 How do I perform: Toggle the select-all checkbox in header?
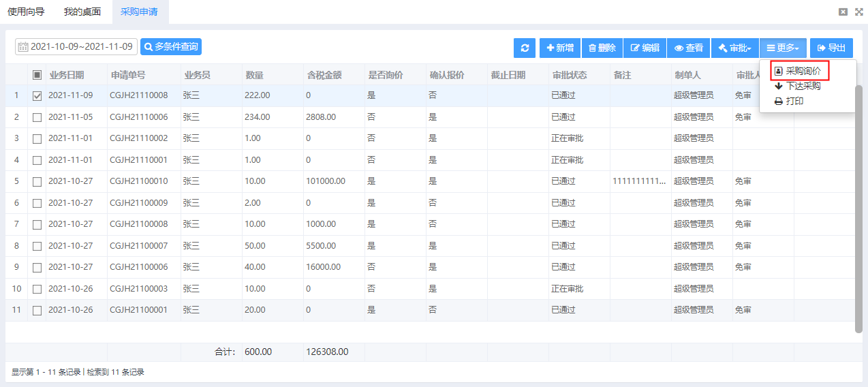tap(37, 75)
